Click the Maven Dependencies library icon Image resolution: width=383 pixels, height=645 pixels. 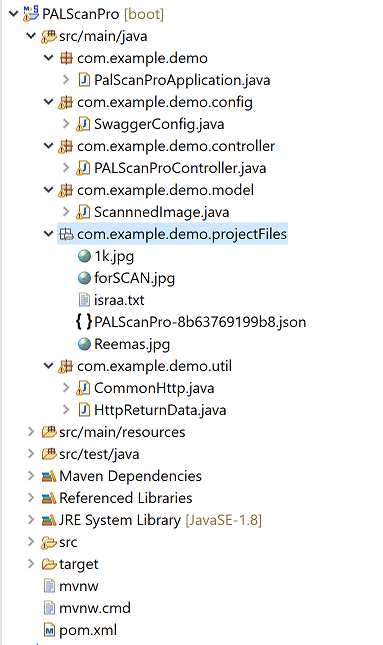click(49, 476)
